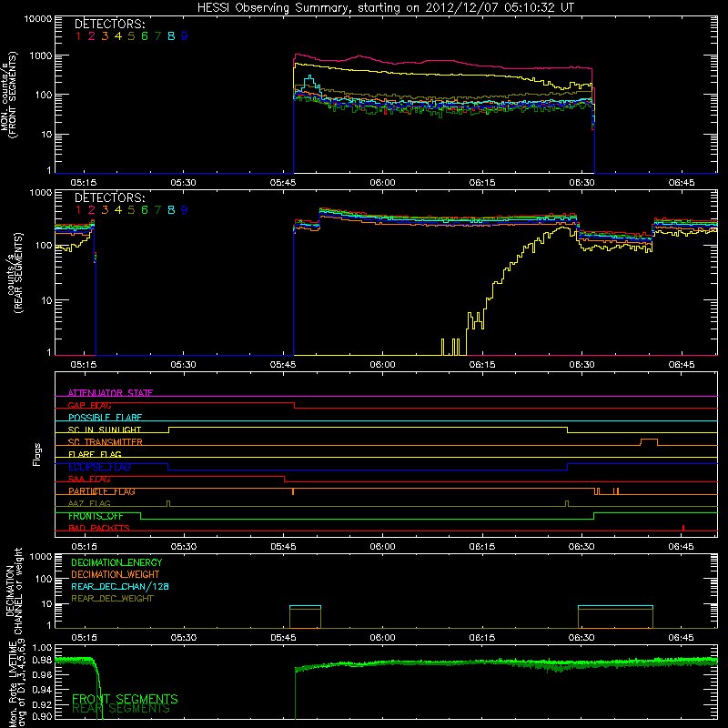This screenshot has height=728, width=728.
Task: Click the ATTENUATOR_STATE flag label
Action: click(110, 393)
